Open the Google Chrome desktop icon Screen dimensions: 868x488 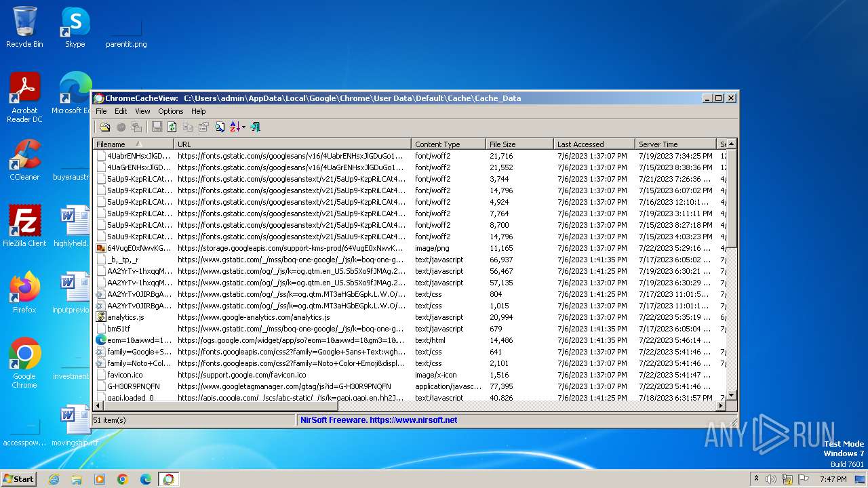(24, 363)
